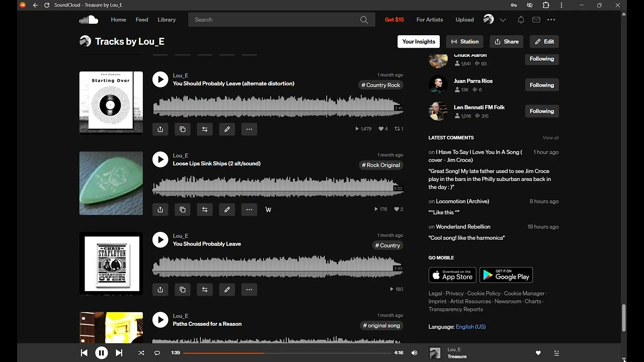
Task: Open the messages envelope icon
Action: point(536,20)
